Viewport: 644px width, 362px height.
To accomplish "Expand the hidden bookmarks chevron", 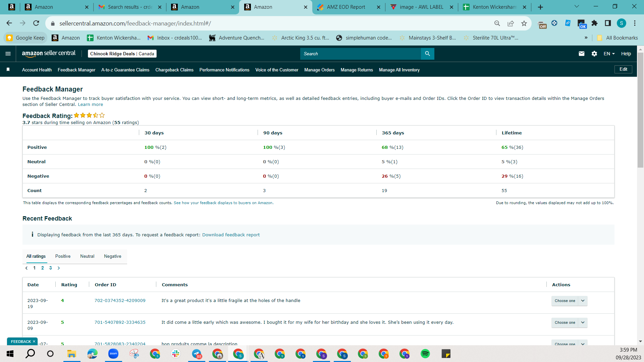I will point(586,38).
